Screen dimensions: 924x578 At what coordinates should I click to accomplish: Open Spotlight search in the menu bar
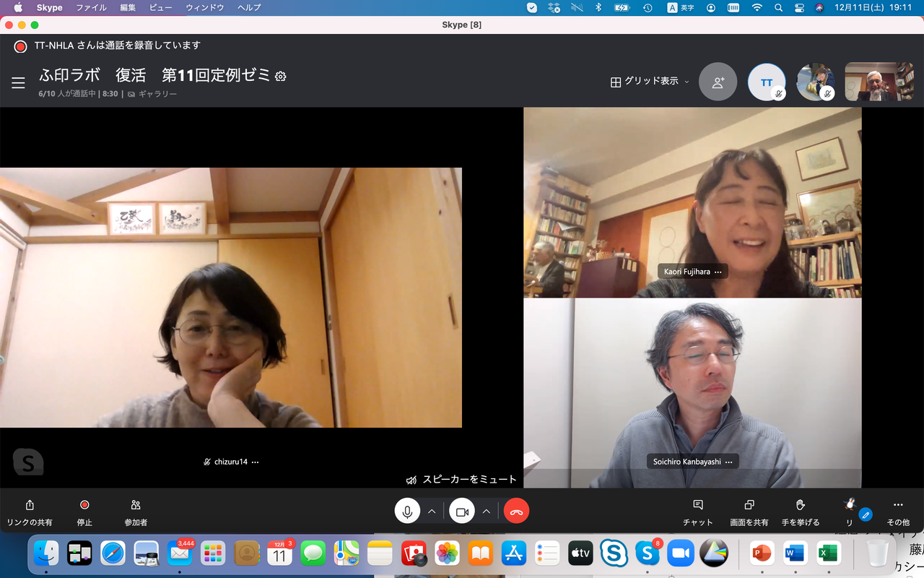click(778, 8)
